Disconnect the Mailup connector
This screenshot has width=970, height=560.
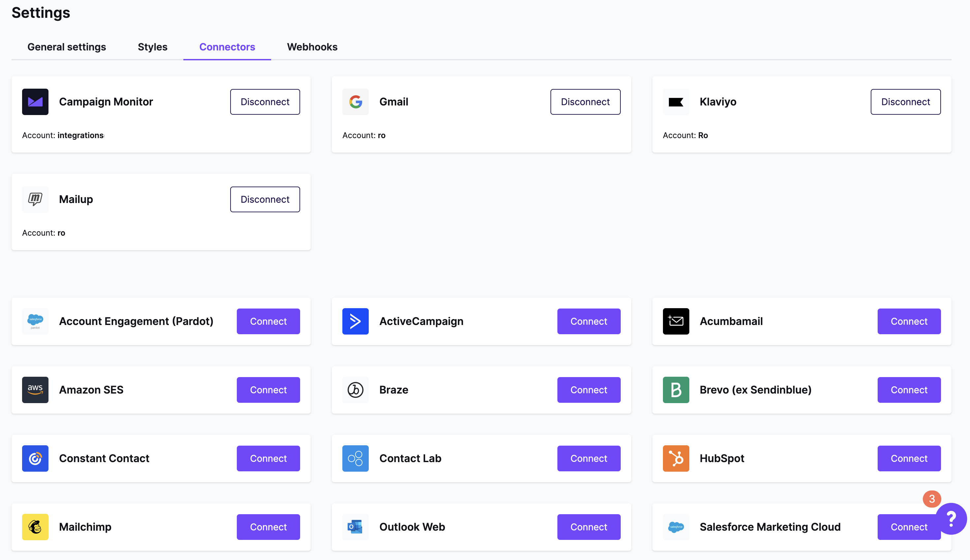[265, 199]
